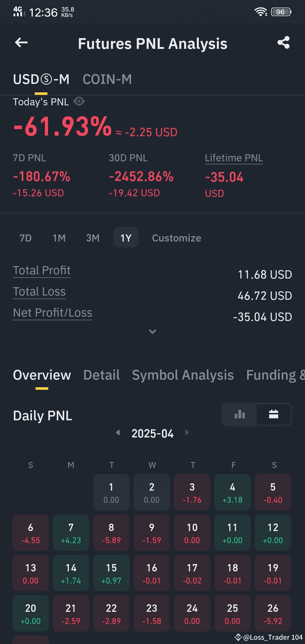This screenshot has width=305, height=644.
Task: Select the 3M time range
Action: pyautogui.click(x=93, y=238)
